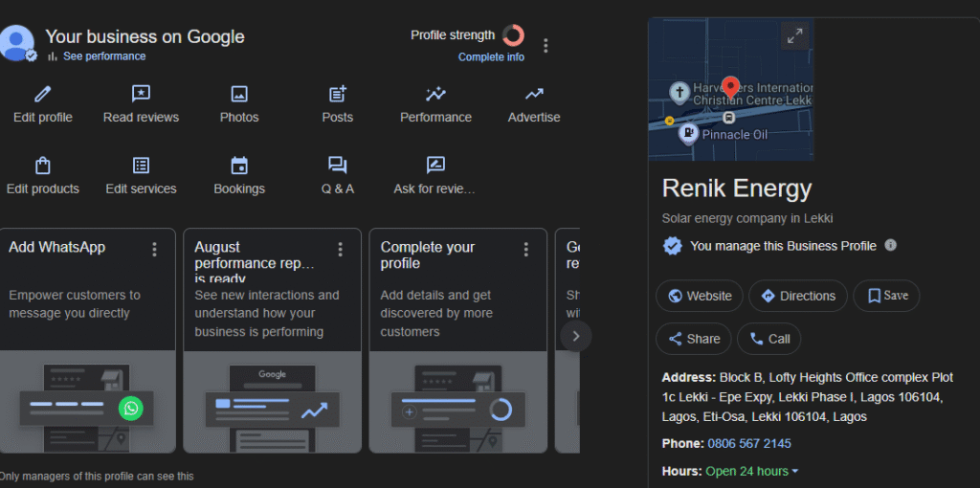Image resolution: width=980 pixels, height=488 pixels.
Task: Open the Q & A chat icon
Action: pos(337,166)
